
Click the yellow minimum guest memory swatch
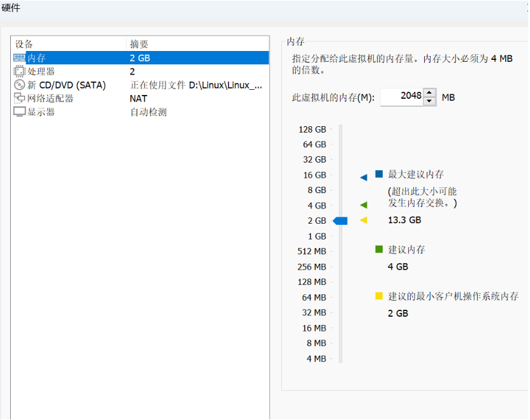point(379,296)
